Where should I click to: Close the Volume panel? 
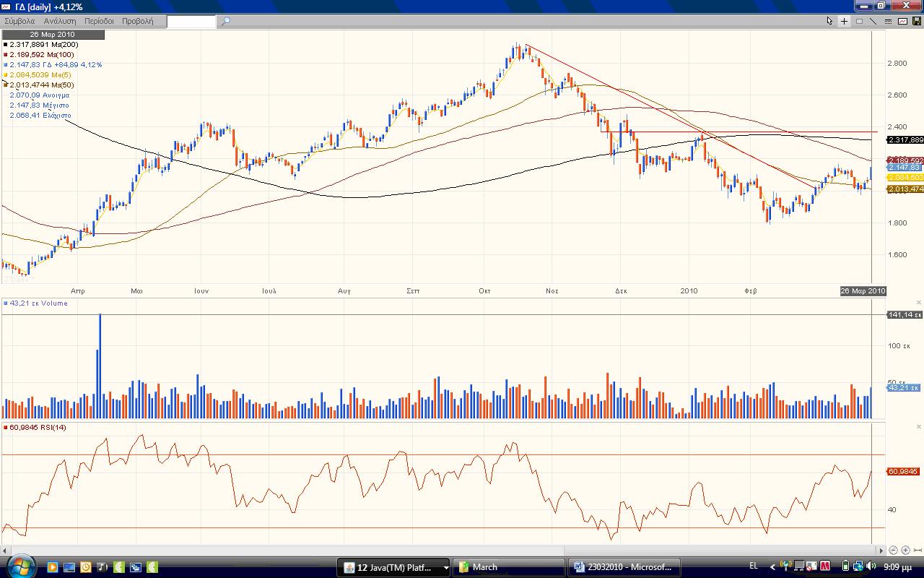coord(919,303)
